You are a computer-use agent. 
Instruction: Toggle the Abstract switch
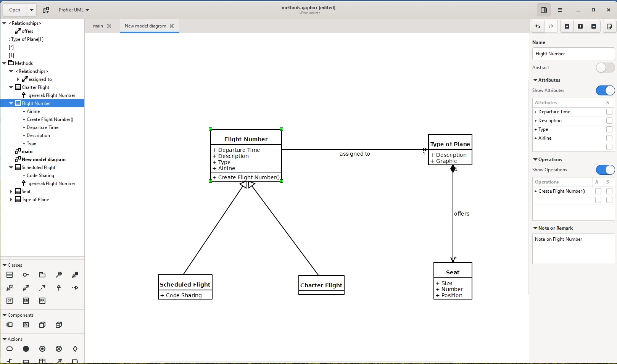click(x=605, y=68)
